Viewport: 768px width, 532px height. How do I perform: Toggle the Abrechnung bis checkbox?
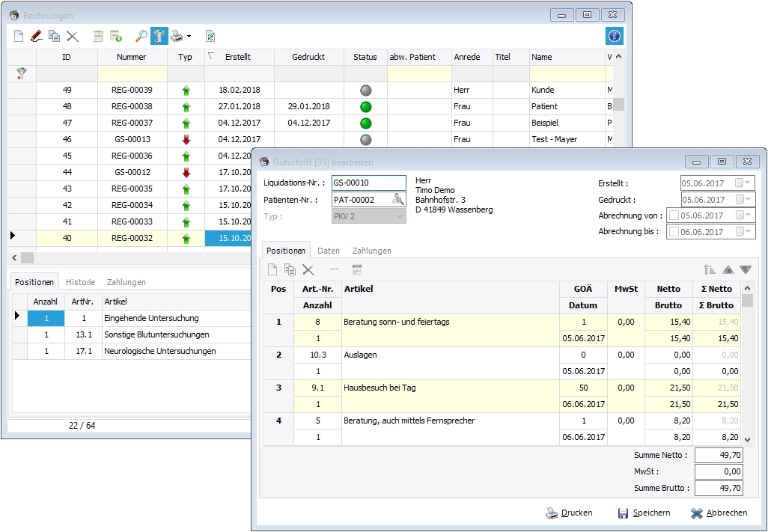(674, 232)
